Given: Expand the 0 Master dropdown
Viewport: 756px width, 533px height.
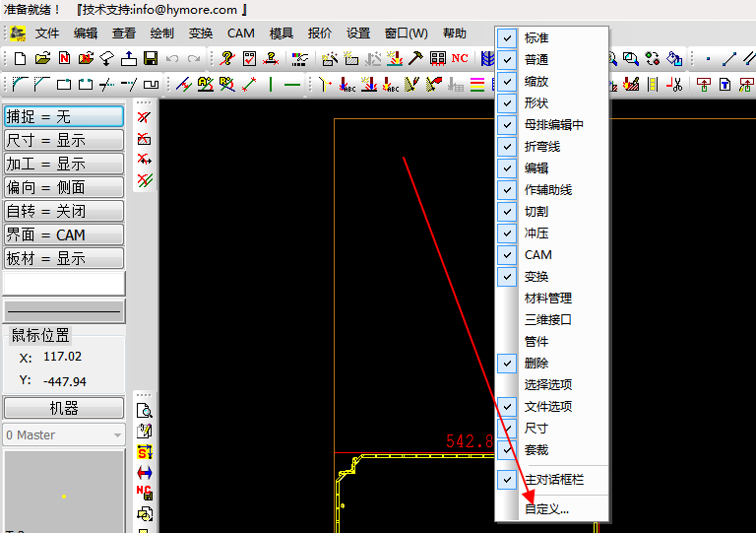Looking at the screenshot, I should point(117,434).
